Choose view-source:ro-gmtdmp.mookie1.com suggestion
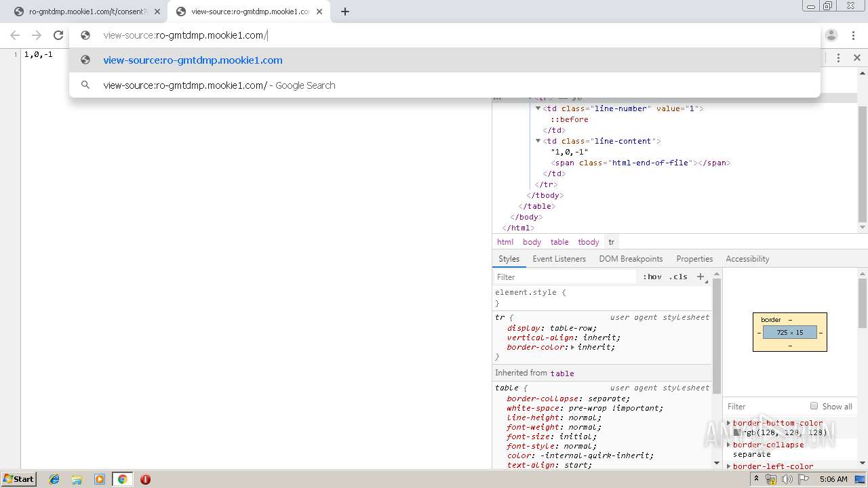The image size is (868, 488). [445, 60]
